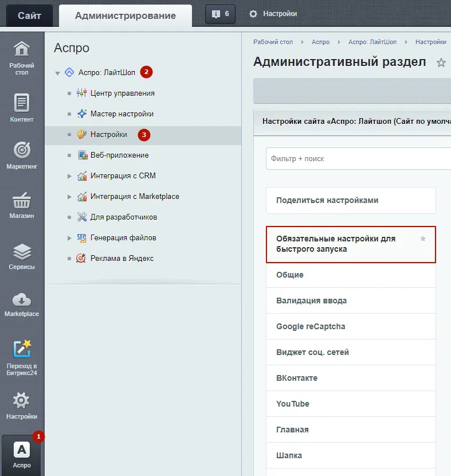Screen dimensions: 451x476
Task: Open the Контент section icon
Action: point(22,103)
